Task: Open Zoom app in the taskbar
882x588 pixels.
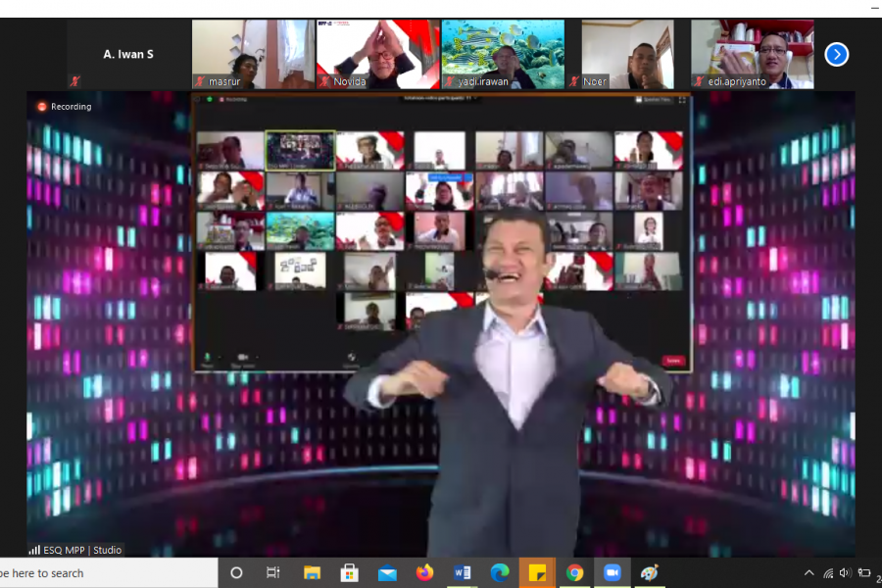Action: pyautogui.click(x=612, y=573)
